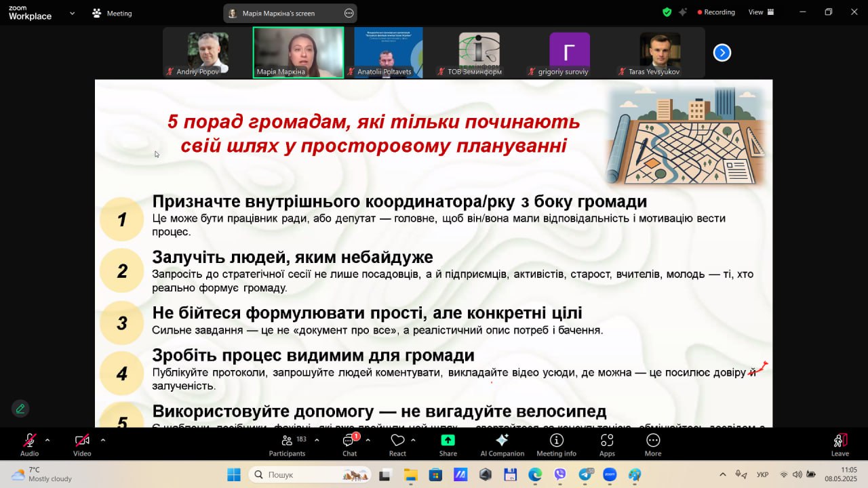Leave the meeting
The width and height of the screenshot is (868, 488).
coord(840,444)
